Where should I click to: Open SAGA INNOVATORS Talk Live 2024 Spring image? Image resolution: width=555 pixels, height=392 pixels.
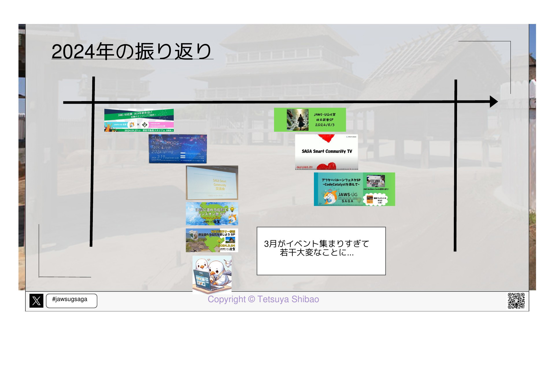pyautogui.click(x=177, y=149)
